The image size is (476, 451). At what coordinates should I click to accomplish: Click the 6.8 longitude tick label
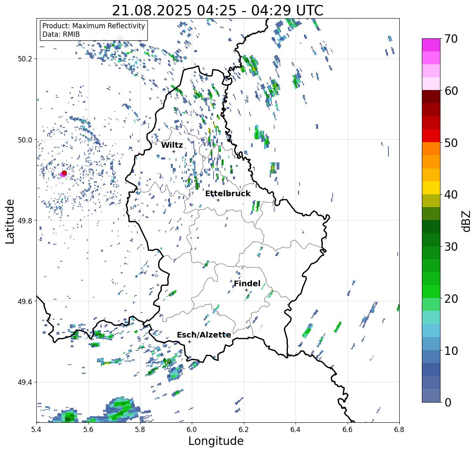(399, 430)
